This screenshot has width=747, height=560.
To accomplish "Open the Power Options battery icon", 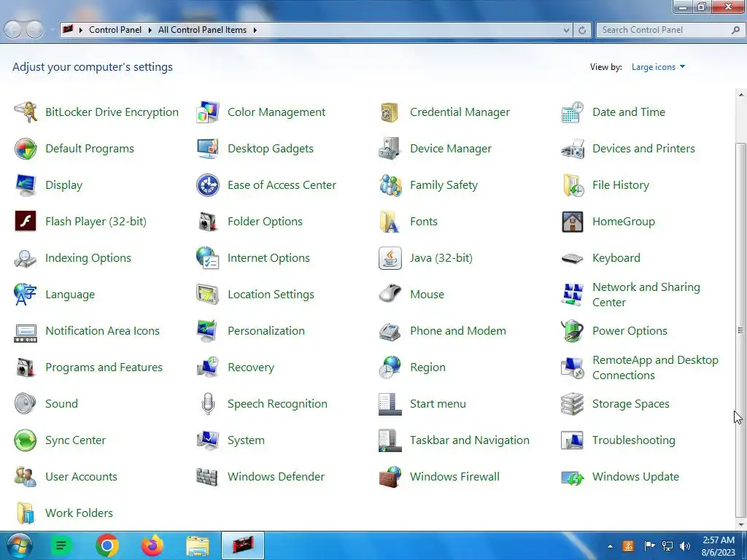I will [572, 331].
